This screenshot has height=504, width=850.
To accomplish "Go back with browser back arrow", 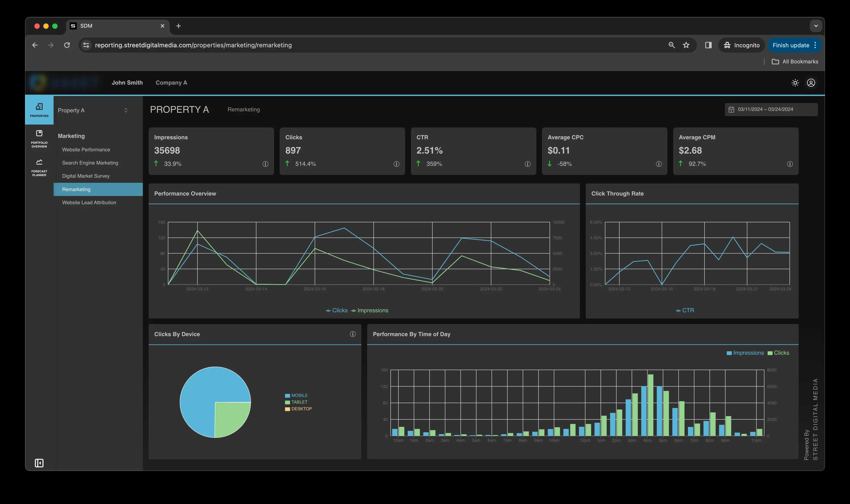I will (35, 45).
